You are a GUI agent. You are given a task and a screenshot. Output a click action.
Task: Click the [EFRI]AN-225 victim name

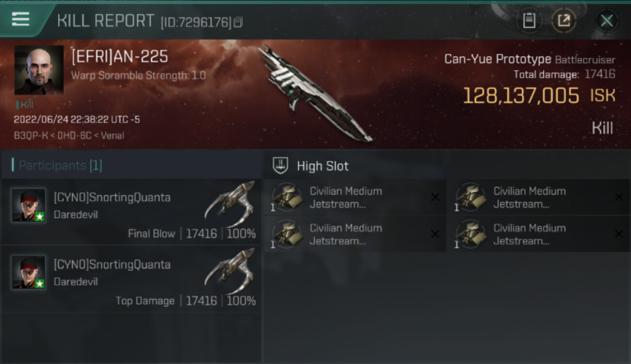click(120, 57)
